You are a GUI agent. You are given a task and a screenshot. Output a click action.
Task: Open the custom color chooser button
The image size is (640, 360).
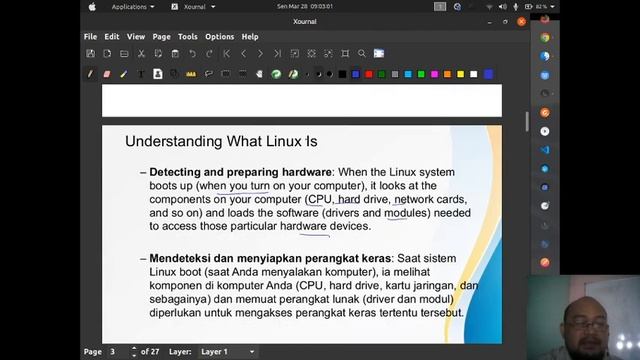[488, 74]
